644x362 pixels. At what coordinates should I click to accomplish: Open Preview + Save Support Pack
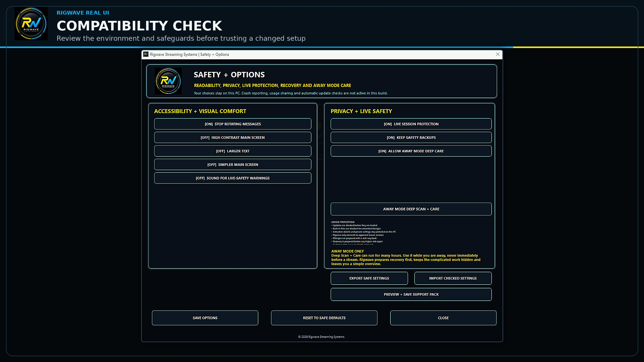(x=411, y=294)
